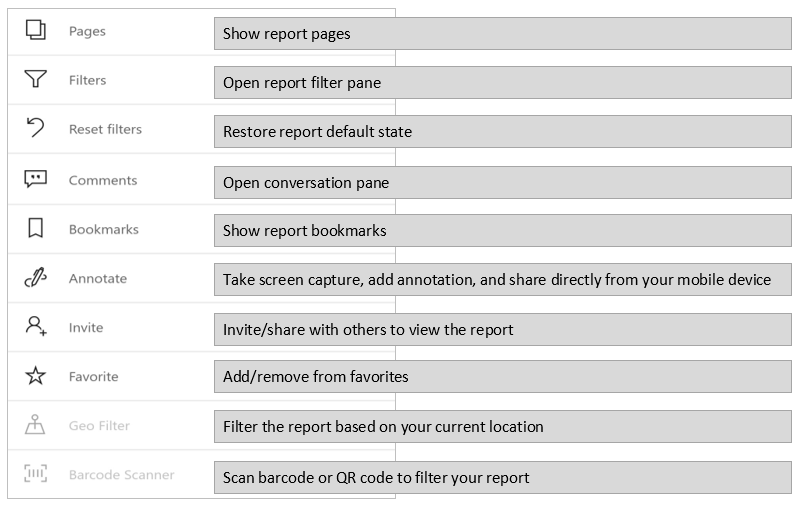Image resolution: width=802 pixels, height=508 pixels.
Task: Click the Invite person icon
Action: coord(36,327)
